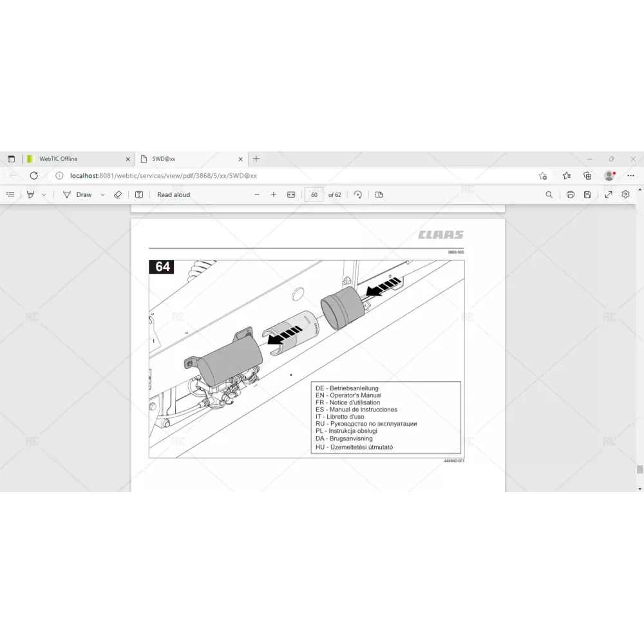
Task: Refresh the current page
Action: (34, 175)
